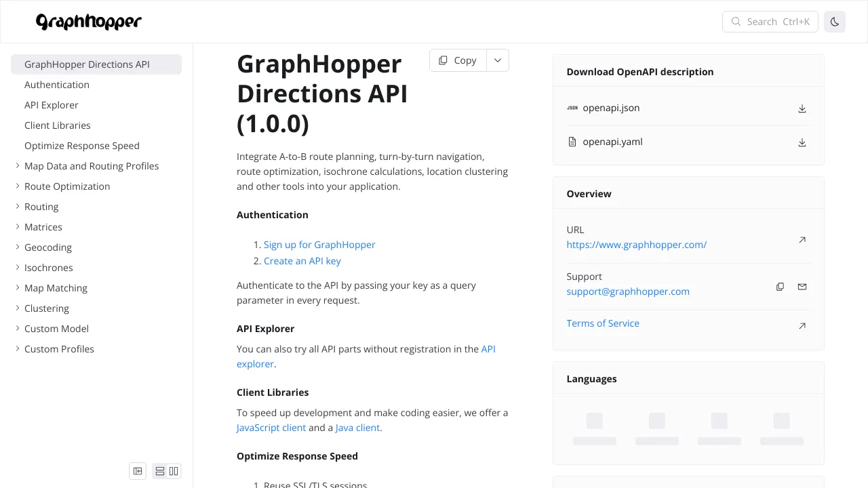Click the support@graphhopper.com link

pos(628,291)
